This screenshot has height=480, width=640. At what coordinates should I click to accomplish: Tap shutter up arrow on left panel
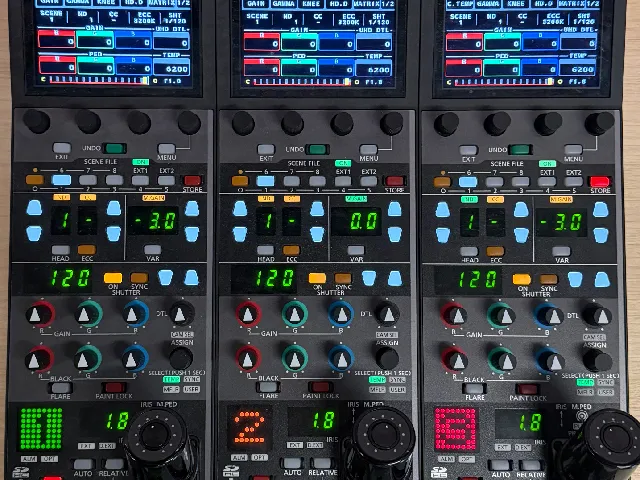coord(191,278)
